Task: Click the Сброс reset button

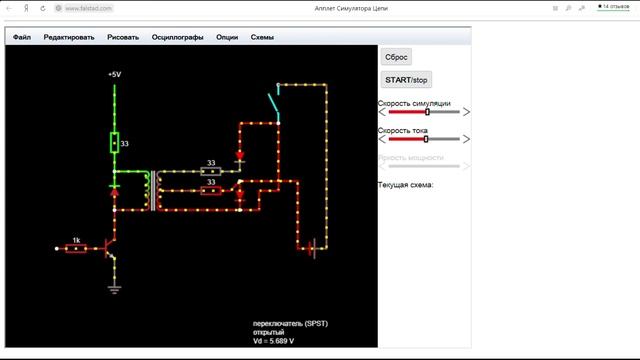Action: click(x=396, y=57)
